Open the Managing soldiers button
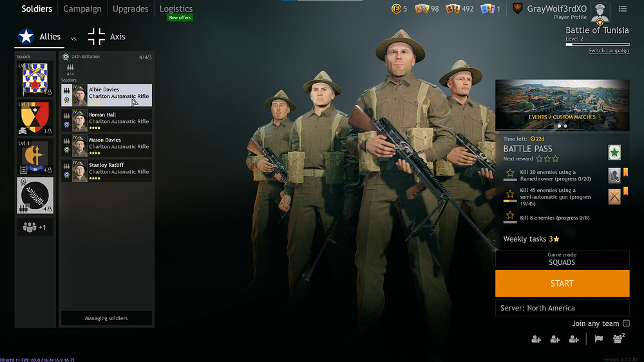The image size is (644, 362). click(106, 318)
